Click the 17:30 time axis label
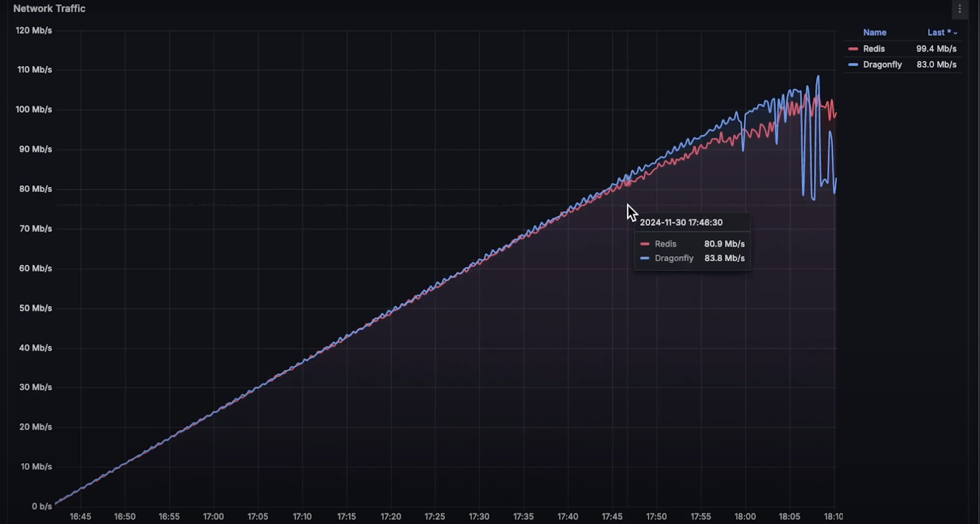980x524 pixels. [479, 516]
